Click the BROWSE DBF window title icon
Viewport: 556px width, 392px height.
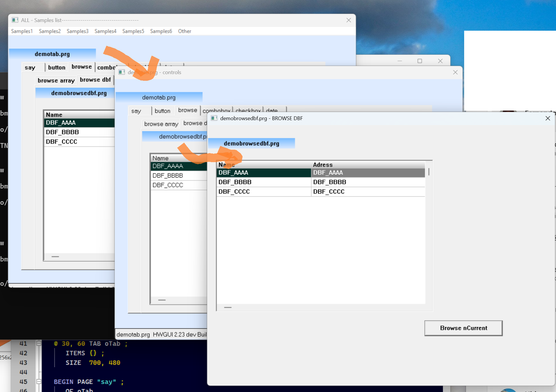click(214, 118)
